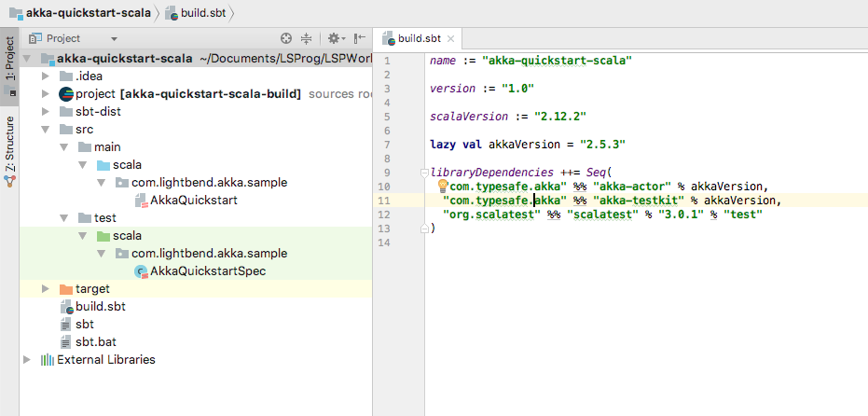
Task: Click the sbt-dist folder icon
Action: (x=66, y=112)
